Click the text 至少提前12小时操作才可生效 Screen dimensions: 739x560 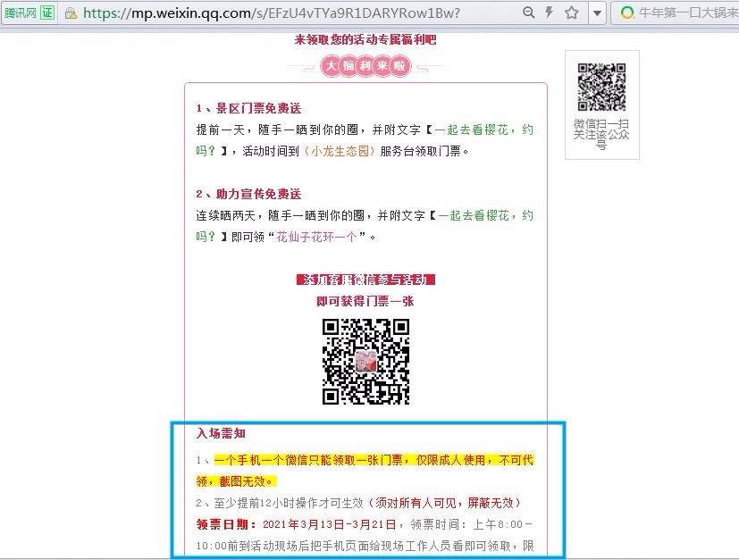click(x=289, y=503)
